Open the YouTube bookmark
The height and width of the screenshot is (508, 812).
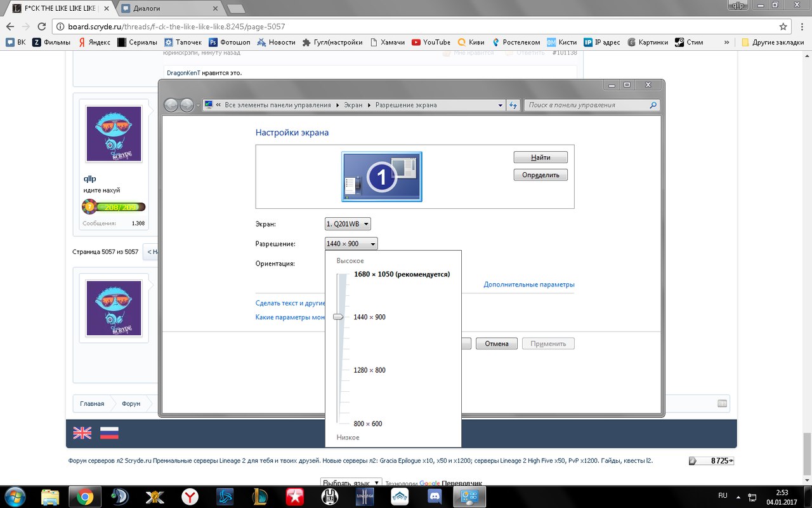[x=431, y=42]
